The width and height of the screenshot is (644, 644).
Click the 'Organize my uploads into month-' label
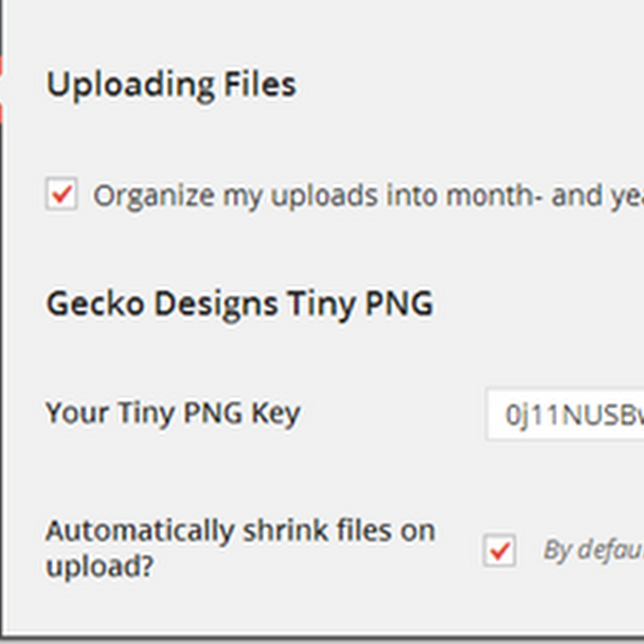point(369,196)
